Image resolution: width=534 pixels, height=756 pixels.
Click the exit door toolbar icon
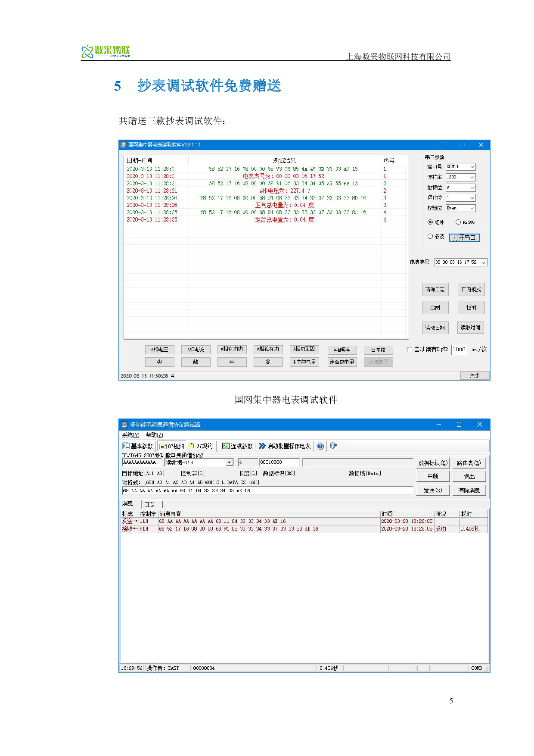(x=333, y=446)
